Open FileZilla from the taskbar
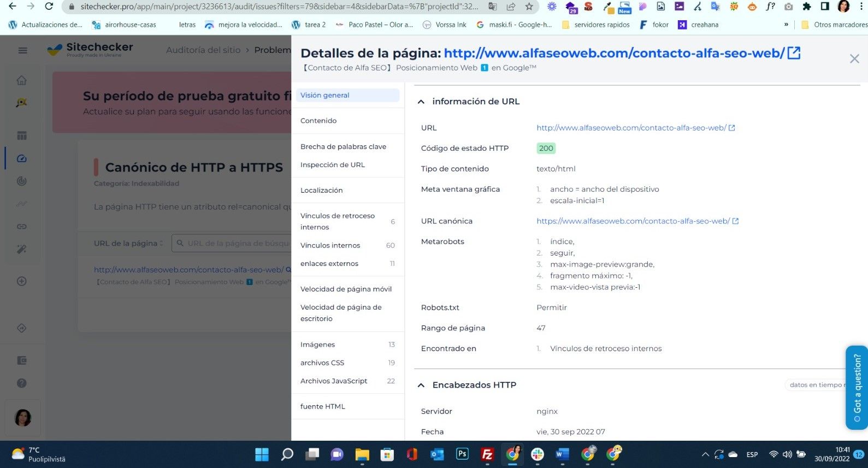868x468 pixels. (487, 454)
